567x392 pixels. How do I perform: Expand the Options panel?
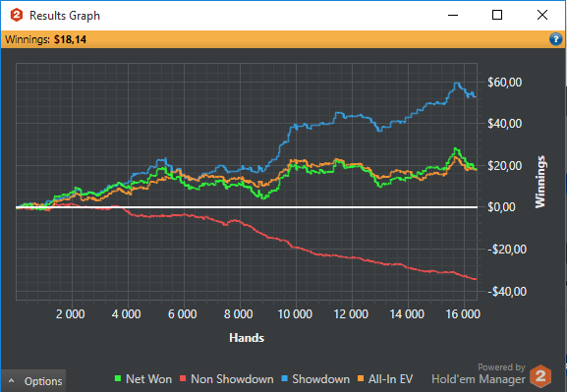coord(33,381)
